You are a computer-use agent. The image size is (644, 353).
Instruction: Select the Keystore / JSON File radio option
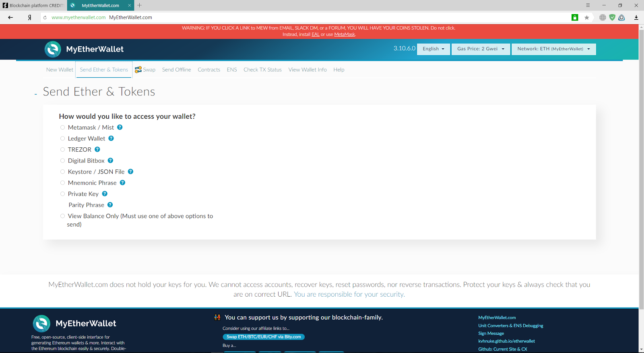click(x=62, y=172)
